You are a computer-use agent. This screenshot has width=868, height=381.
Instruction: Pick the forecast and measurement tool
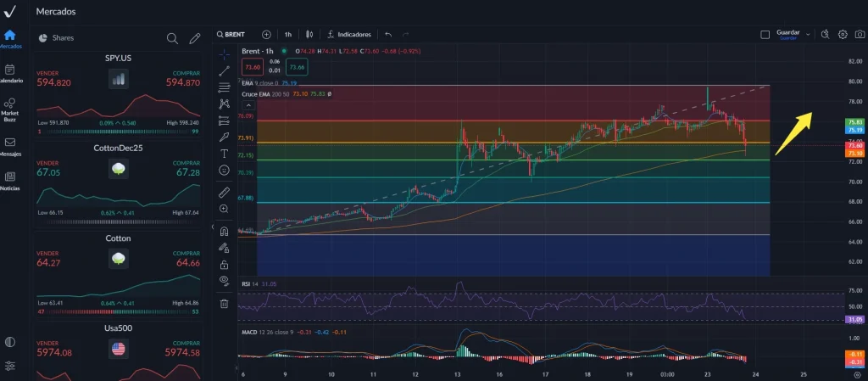click(224, 120)
